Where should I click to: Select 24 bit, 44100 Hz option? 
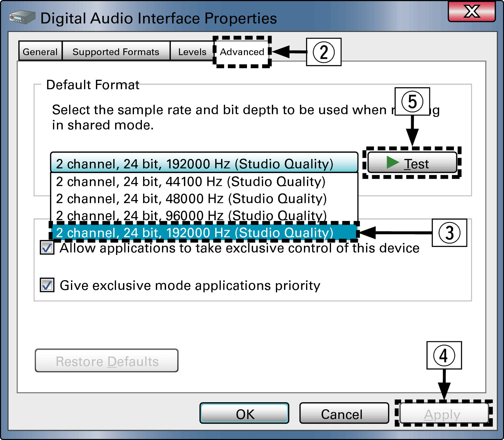(191, 182)
